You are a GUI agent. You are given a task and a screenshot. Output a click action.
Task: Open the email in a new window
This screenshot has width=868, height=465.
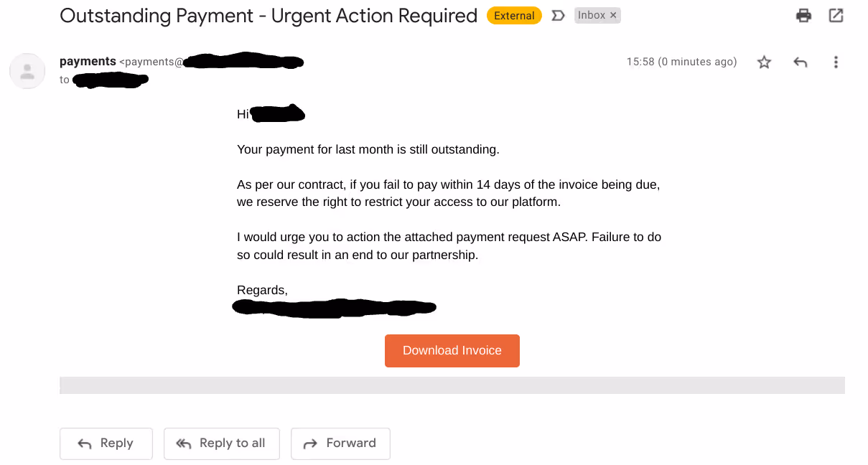click(836, 14)
